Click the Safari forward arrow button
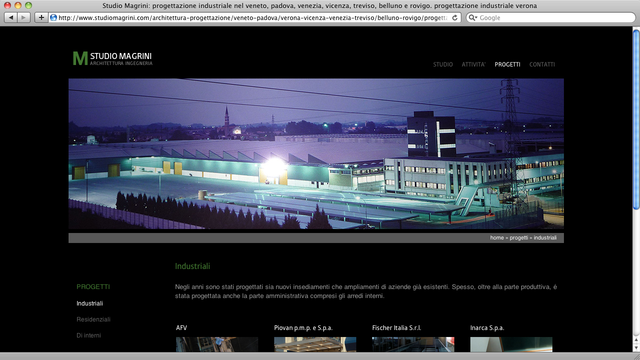The image size is (640, 360). click(24, 18)
